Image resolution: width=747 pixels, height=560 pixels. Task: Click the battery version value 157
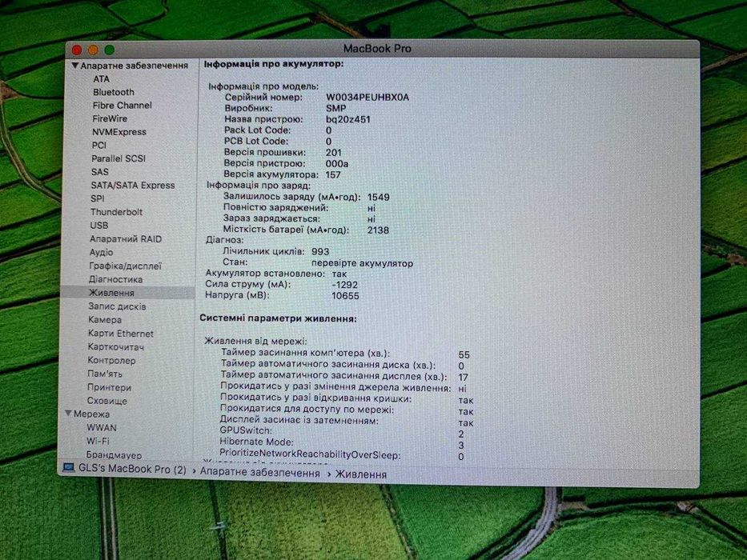[333, 174]
